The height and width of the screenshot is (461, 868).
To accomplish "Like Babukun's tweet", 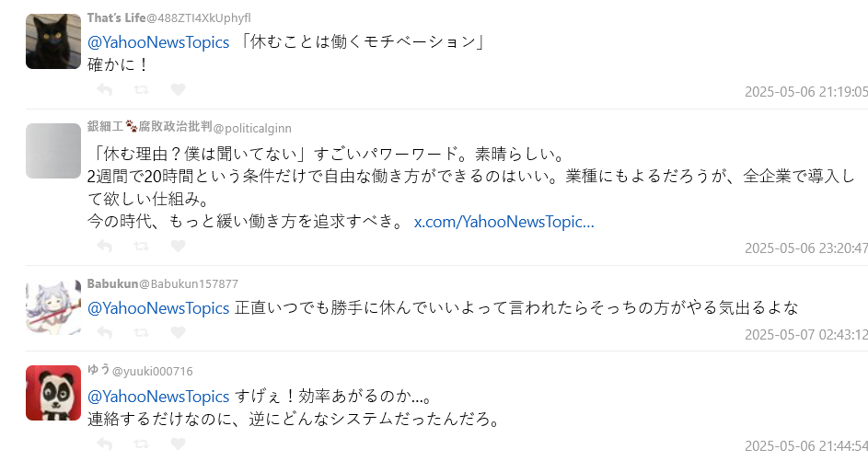I will (x=179, y=332).
